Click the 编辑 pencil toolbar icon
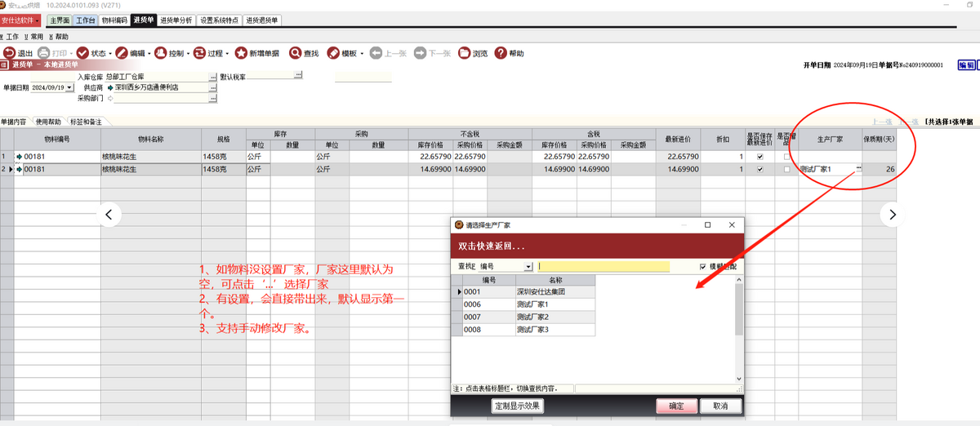The image size is (980, 426). click(122, 53)
